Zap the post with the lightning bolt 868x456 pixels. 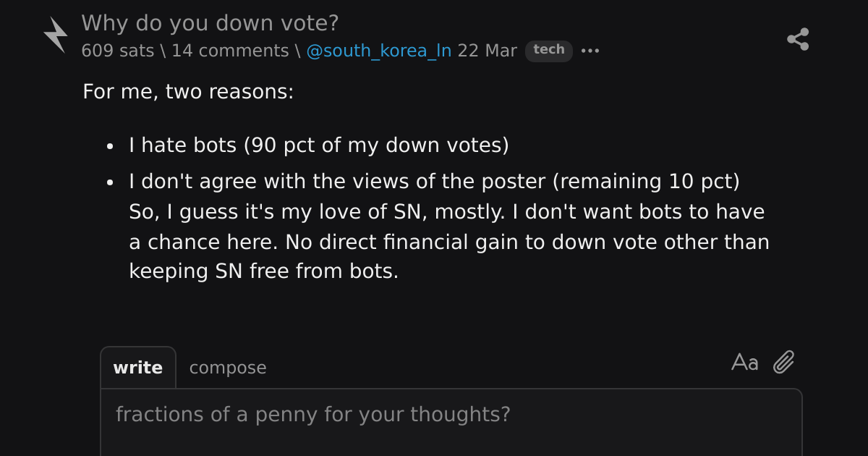tap(55, 35)
